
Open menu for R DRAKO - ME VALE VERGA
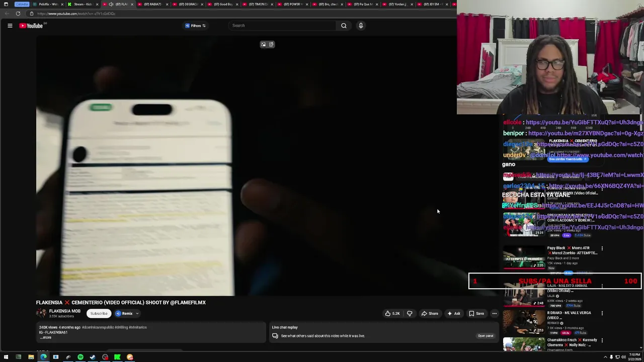[602, 313]
